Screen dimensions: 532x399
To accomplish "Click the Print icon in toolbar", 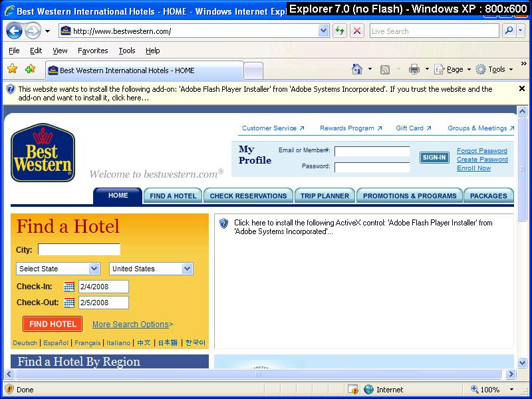I will (414, 69).
